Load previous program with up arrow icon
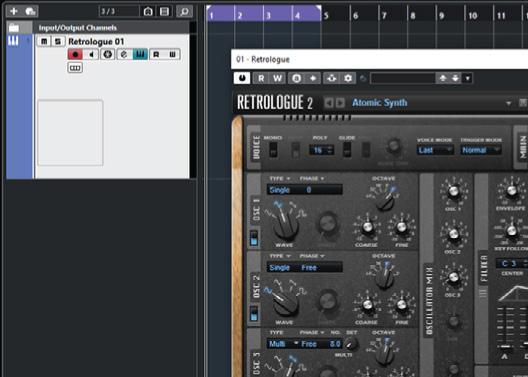 [443, 78]
